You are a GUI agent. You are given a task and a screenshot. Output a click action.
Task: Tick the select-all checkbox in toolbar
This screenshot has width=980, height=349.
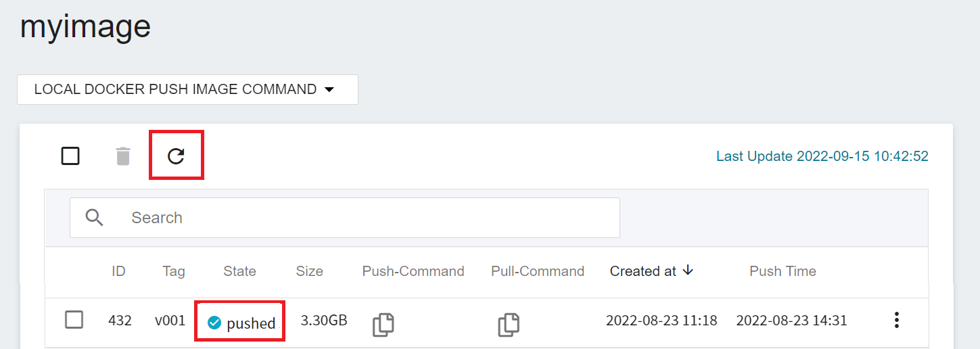(x=70, y=156)
